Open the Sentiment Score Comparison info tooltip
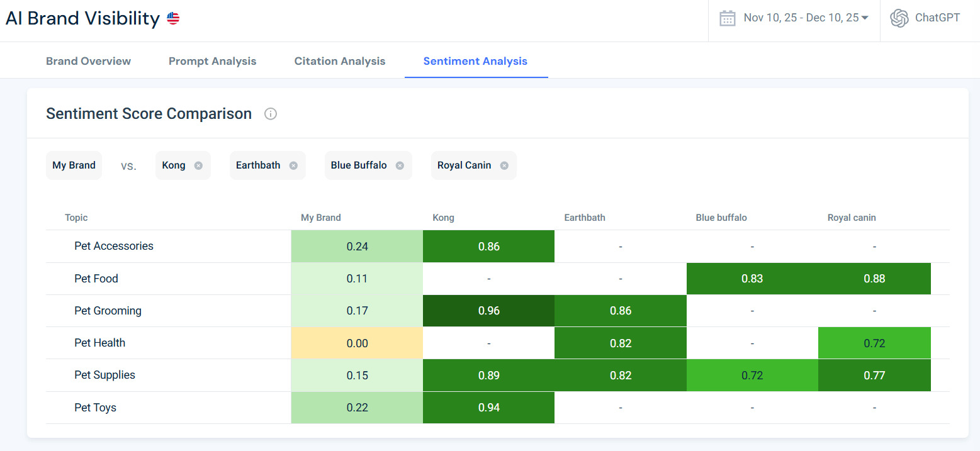The image size is (980, 451). pos(271,114)
